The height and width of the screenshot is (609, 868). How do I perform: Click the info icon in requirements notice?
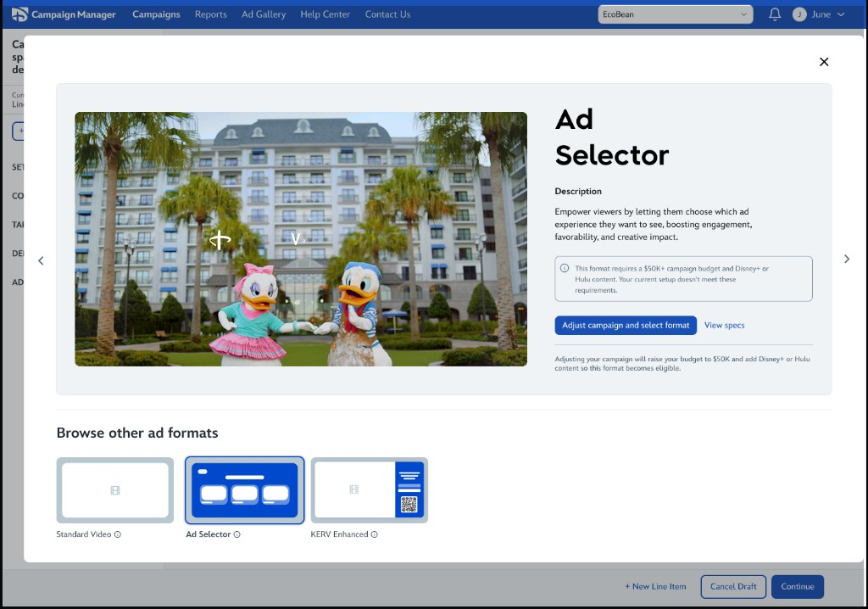pos(564,268)
